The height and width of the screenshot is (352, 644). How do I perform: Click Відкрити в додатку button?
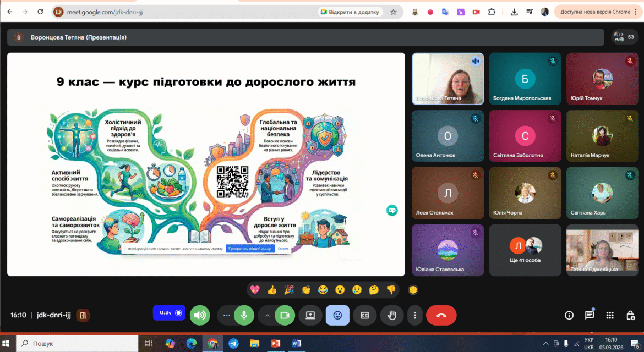coord(350,12)
